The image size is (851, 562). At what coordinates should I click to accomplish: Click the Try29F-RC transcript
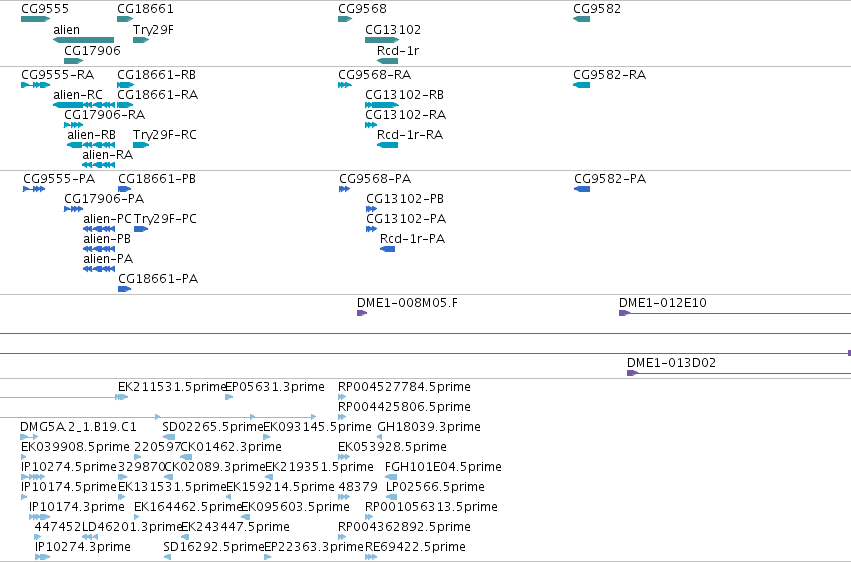[141, 145]
